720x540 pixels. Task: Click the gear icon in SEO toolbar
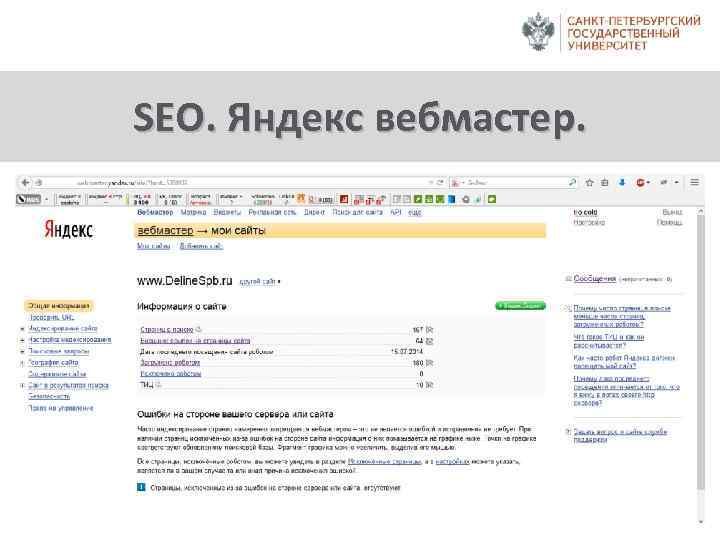[466, 199]
